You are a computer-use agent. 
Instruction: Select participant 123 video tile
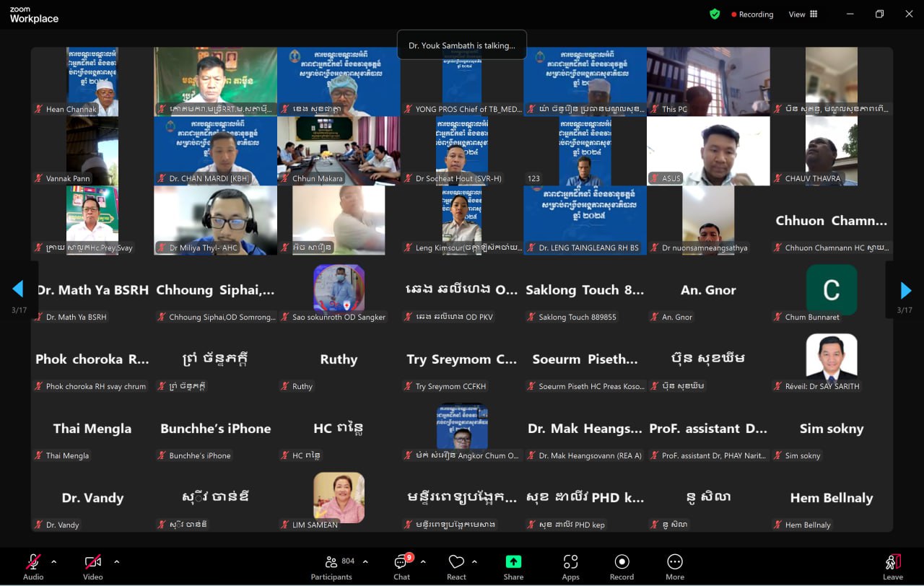[585, 151]
